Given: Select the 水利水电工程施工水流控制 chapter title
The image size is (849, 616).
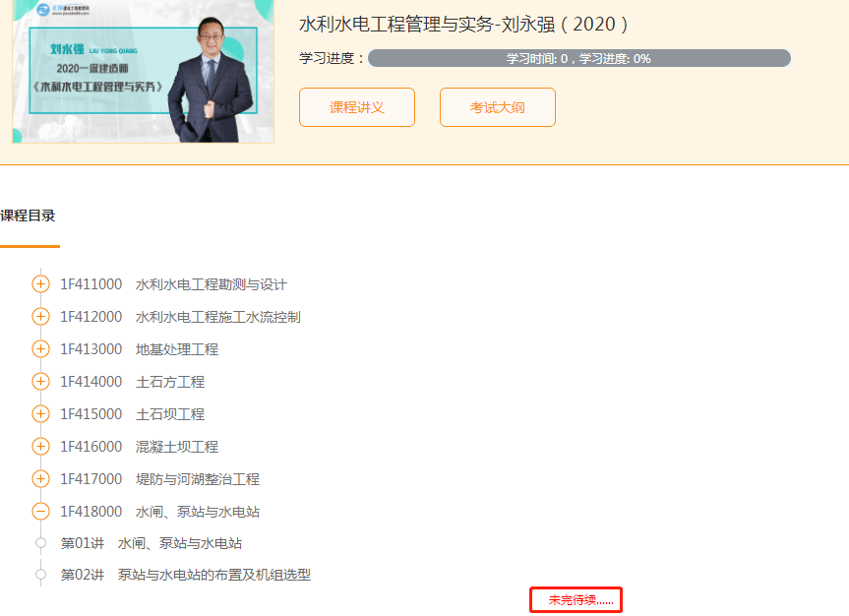Looking at the screenshot, I should [218, 317].
